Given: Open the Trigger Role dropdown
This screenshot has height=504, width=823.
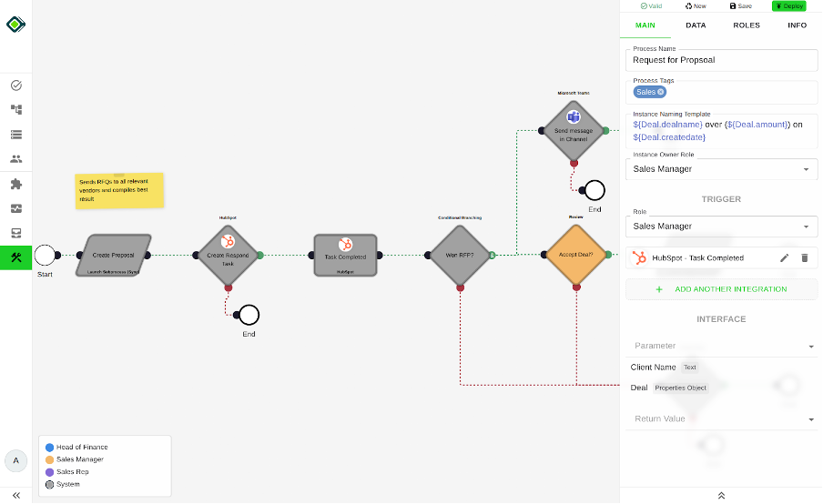Looking at the screenshot, I should 720,227.
